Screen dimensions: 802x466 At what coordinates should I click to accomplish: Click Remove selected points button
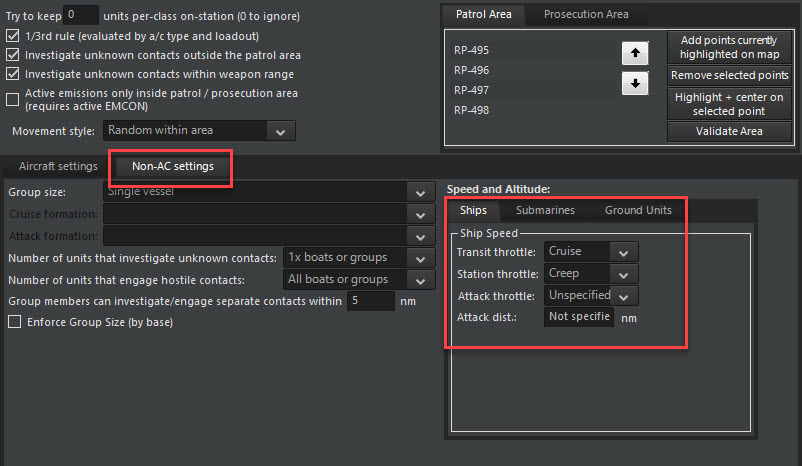click(x=729, y=76)
